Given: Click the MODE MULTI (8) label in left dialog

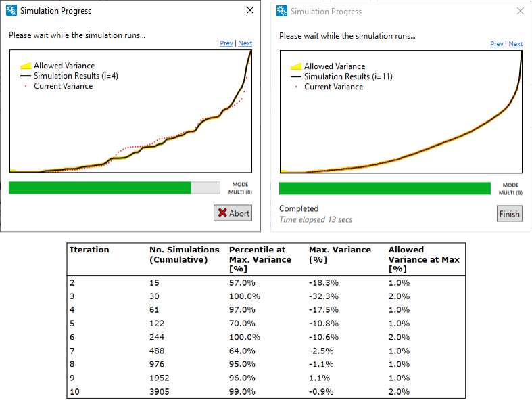Looking at the screenshot, I should click(241, 187).
